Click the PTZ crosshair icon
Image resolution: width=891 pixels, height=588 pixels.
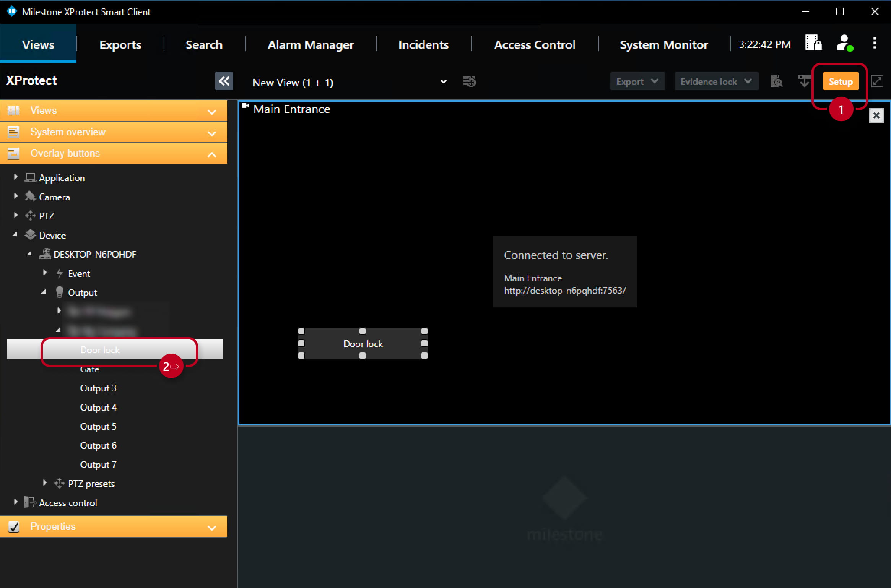point(31,216)
